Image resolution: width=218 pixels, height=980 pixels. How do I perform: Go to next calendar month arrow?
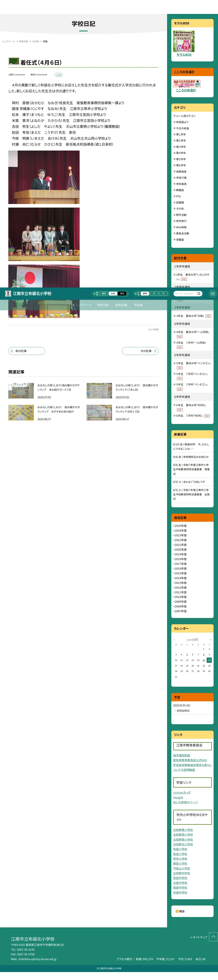211,640
